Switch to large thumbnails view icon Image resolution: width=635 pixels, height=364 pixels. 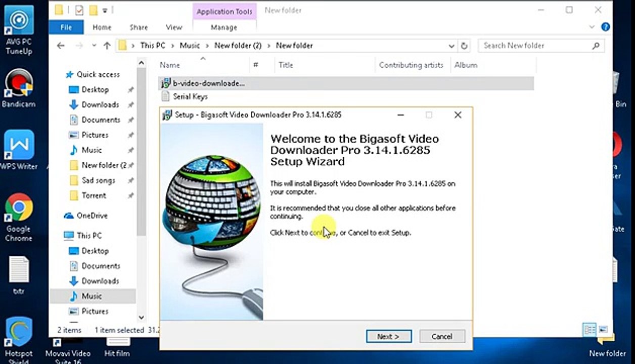603,330
